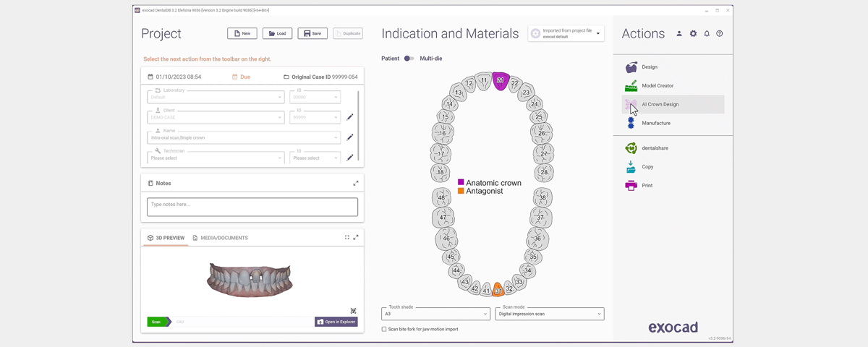Select tooth 34 on chart

tap(528, 270)
